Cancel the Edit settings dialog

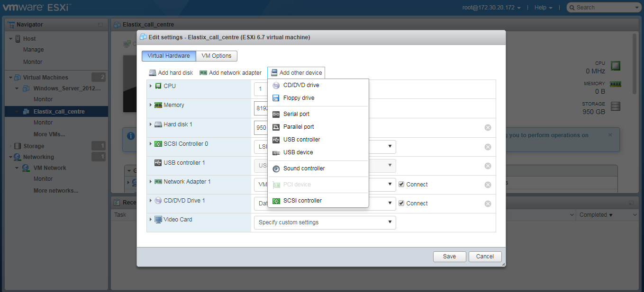click(x=485, y=257)
